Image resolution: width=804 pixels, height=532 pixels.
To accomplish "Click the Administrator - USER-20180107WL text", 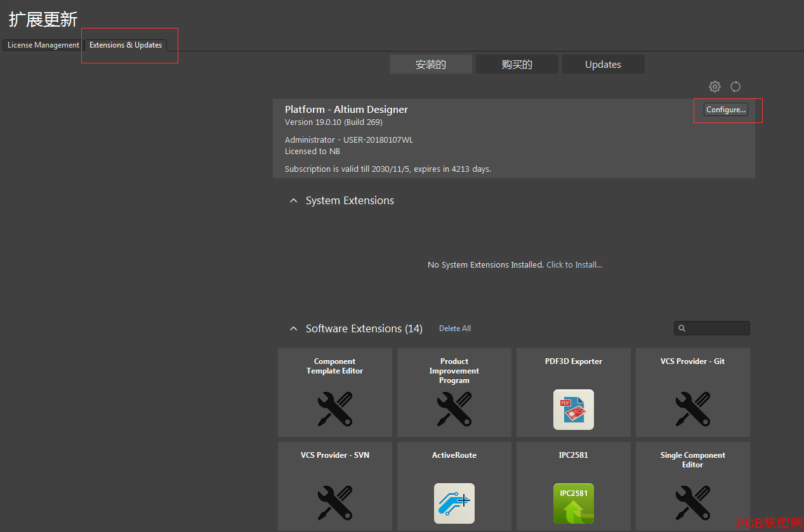I will pyautogui.click(x=349, y=139).
